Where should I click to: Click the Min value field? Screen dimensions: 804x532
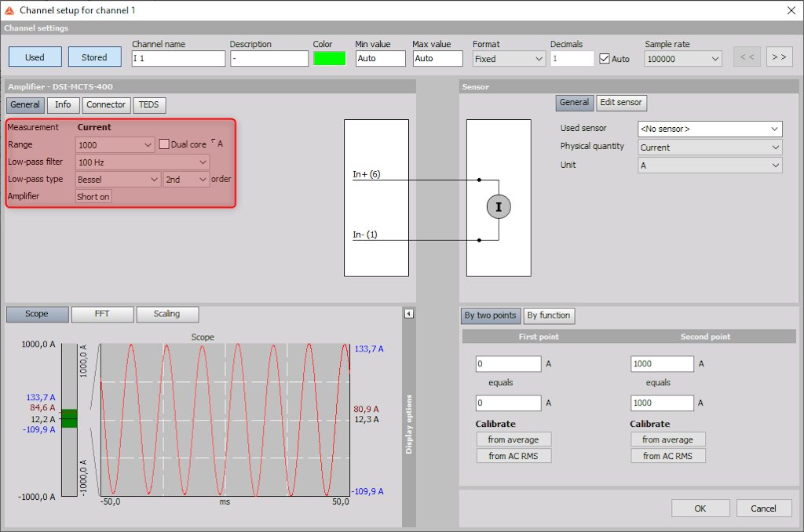[381, 58]
